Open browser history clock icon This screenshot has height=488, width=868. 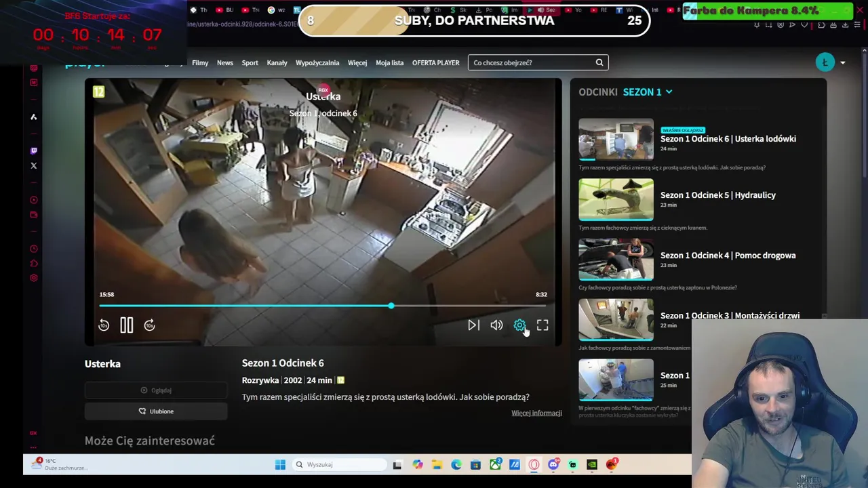tap(34, 249)
